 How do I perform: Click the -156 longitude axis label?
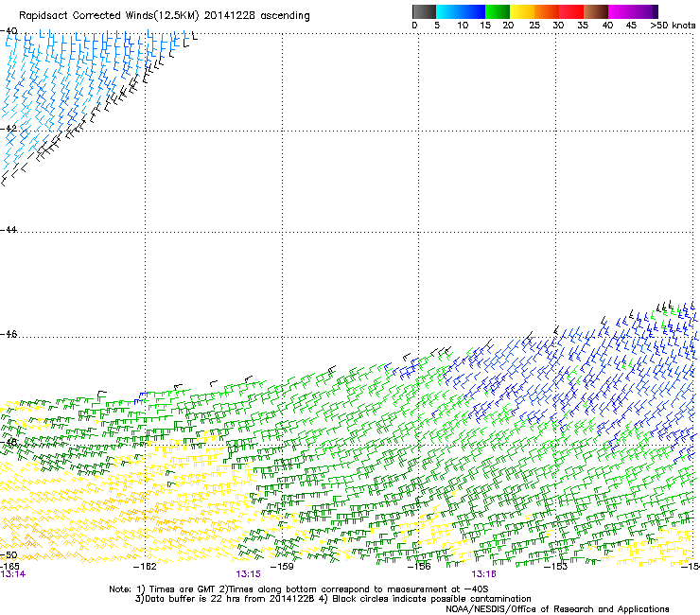[x=419, y=567]
